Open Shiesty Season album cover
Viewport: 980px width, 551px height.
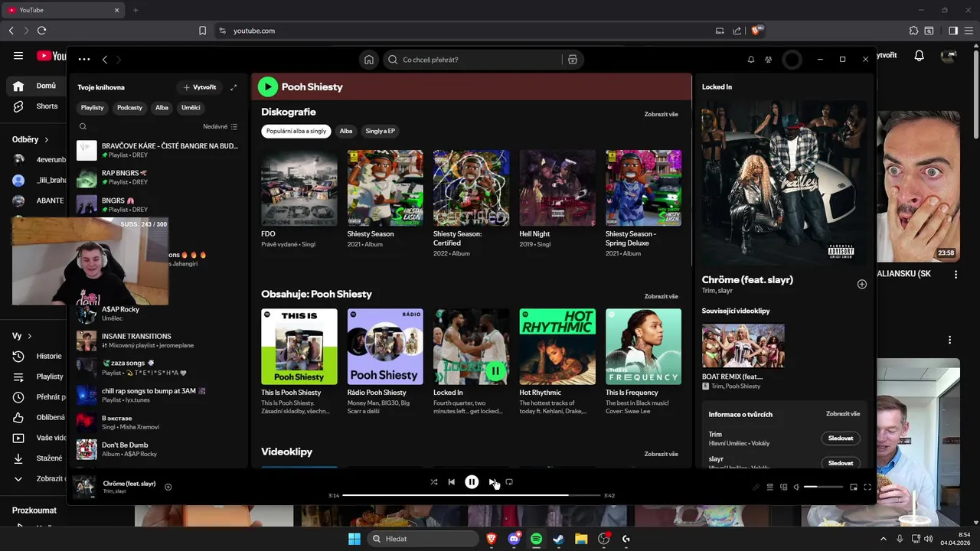(385, 187)
